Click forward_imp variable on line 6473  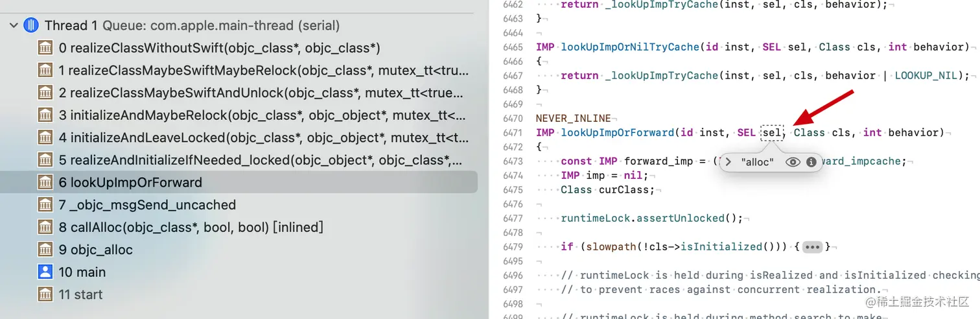click(x=659, y=161)
